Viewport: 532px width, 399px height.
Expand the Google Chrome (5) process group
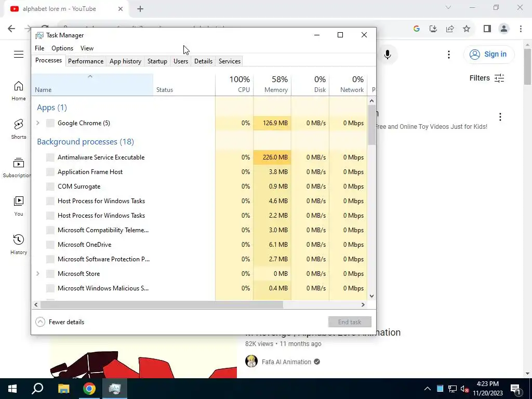[x=38, y=123]
